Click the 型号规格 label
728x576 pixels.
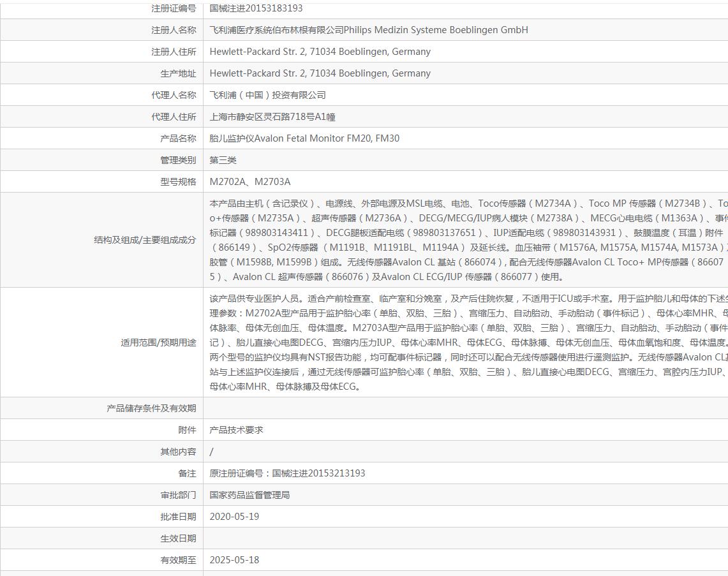pyautogui.click(x=178, y=182)
